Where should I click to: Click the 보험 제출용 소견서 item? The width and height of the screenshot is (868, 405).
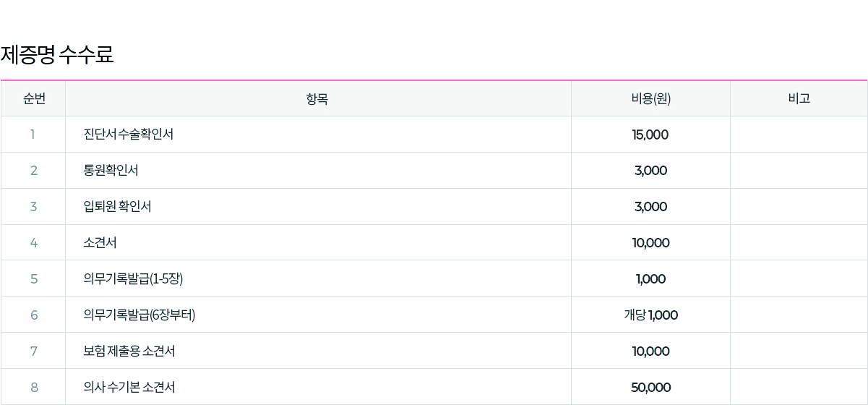click(x=129, y=351)
